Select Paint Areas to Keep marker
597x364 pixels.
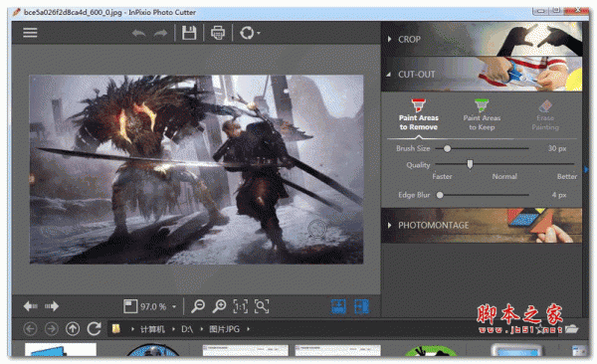pos(482,115)
